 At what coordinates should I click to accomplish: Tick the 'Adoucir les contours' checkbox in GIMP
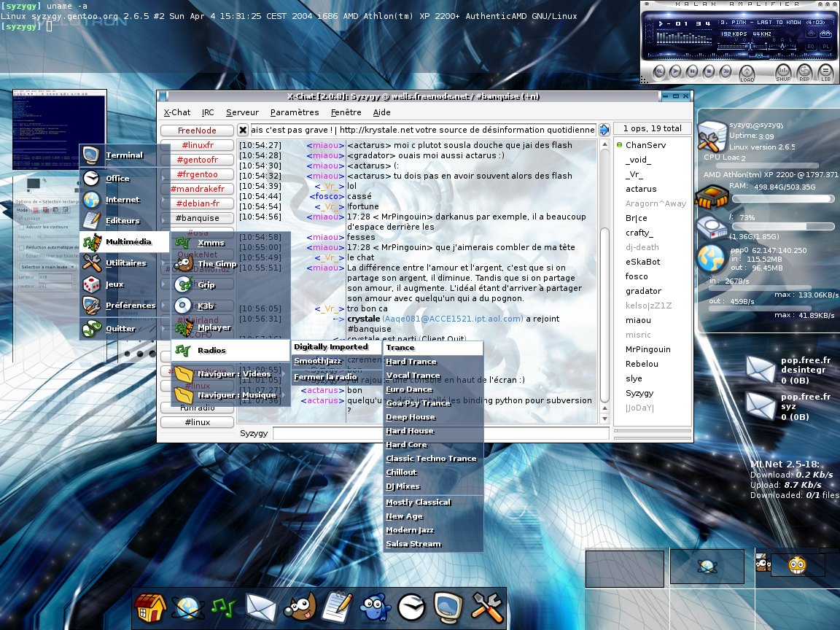(x=21, y=227)
